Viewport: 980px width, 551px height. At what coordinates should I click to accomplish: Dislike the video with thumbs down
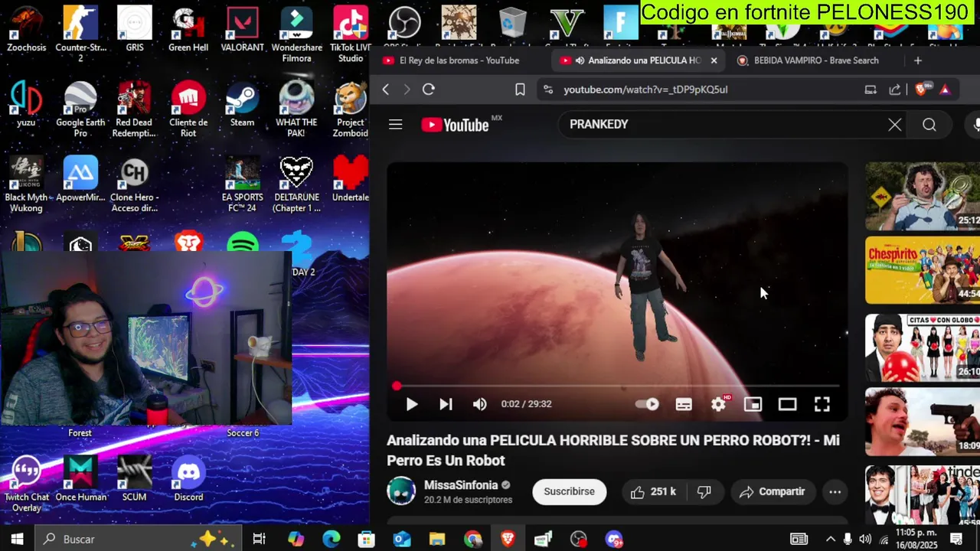coord(704,492)
